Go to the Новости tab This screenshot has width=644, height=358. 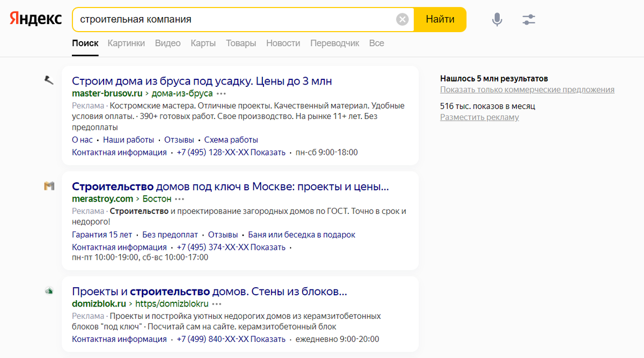click(x=283, y=43)
